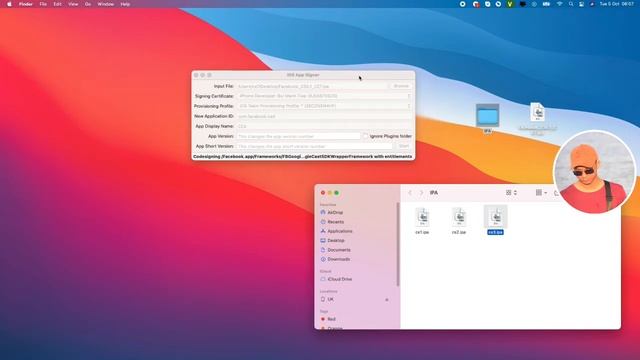This screenshot has height=360, width=640.
Task: Select Recents in Finder sidebar
Action: tap(336, 222)
